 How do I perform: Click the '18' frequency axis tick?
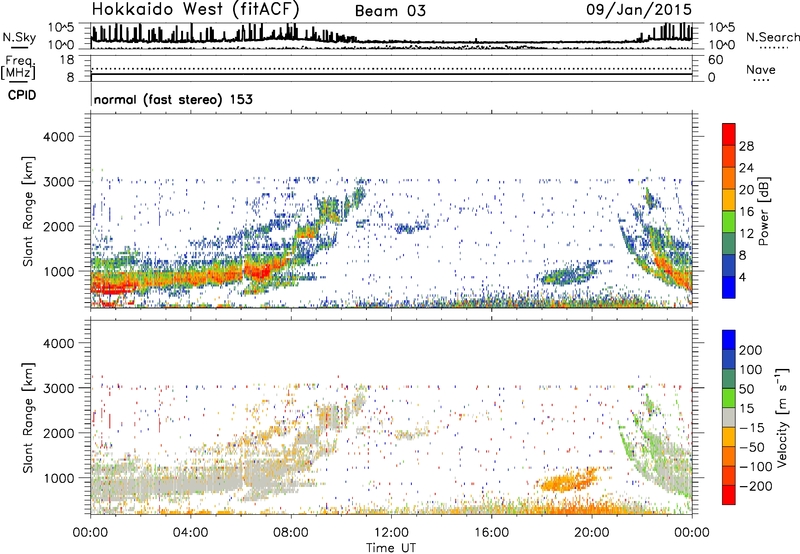[67, 60]
